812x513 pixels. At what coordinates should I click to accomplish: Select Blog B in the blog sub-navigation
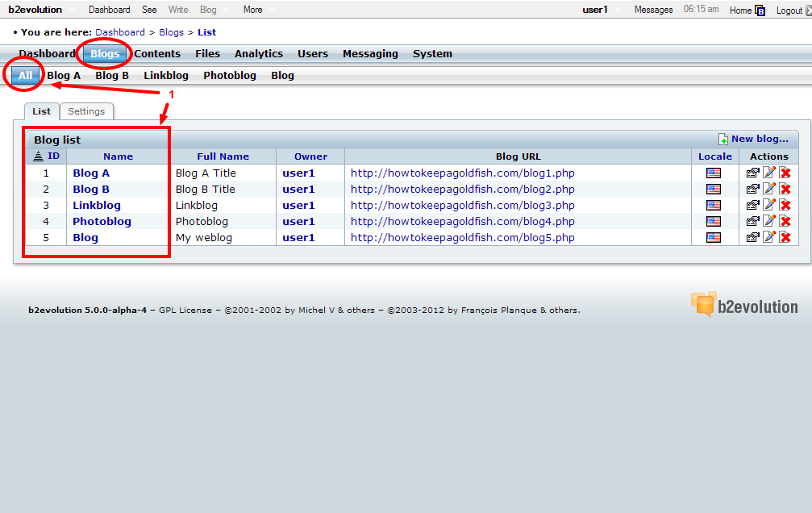click(x=112, y=76)
